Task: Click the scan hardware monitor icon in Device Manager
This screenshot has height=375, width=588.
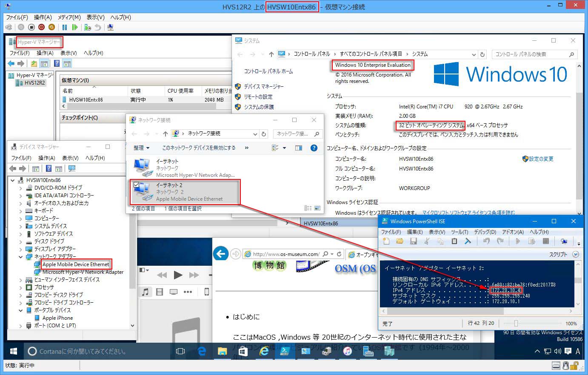Action: pos(72,169)
